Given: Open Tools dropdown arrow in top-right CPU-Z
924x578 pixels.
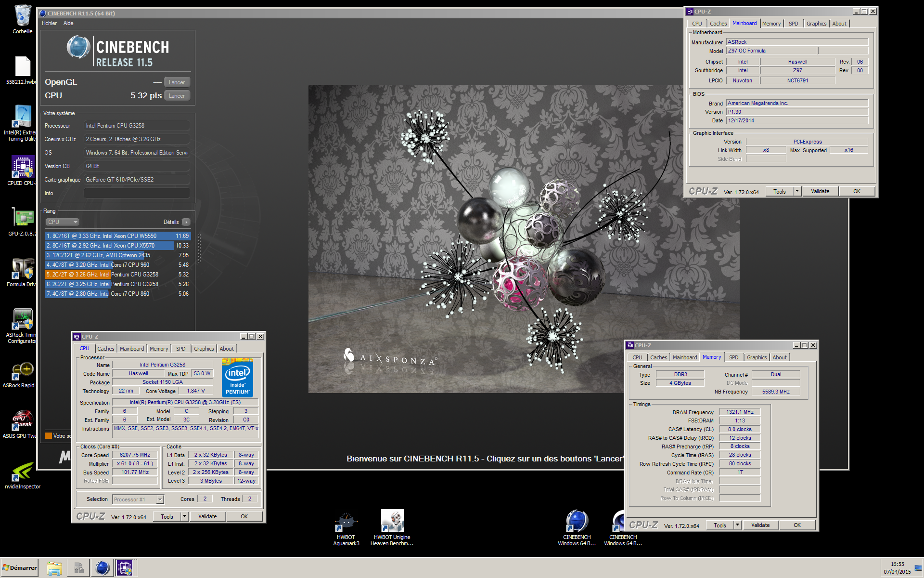Looking at the screenshot, I should point(797,191).
